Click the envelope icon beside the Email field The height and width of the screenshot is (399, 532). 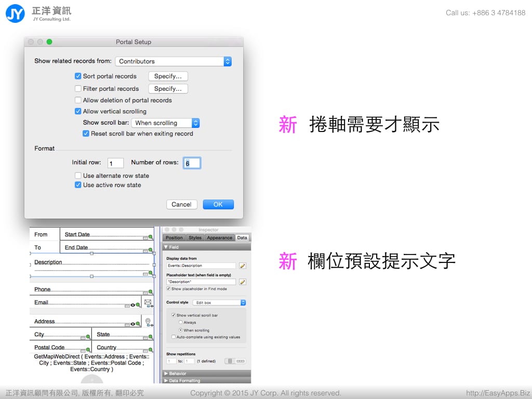pos(148,302)
